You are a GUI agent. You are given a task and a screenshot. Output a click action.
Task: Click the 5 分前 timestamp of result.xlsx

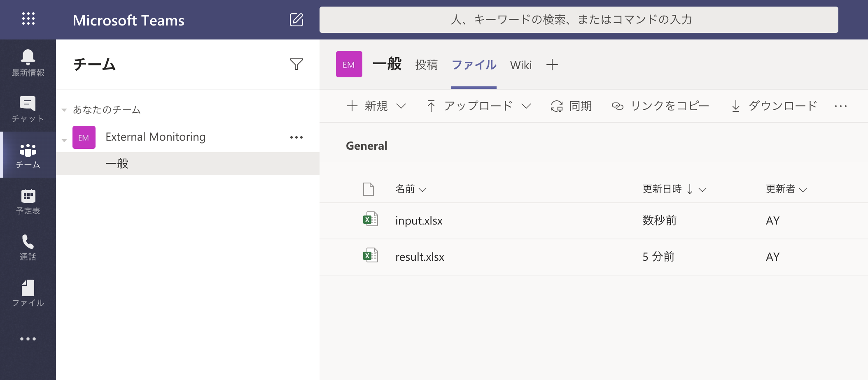click(x=658, y=257)
